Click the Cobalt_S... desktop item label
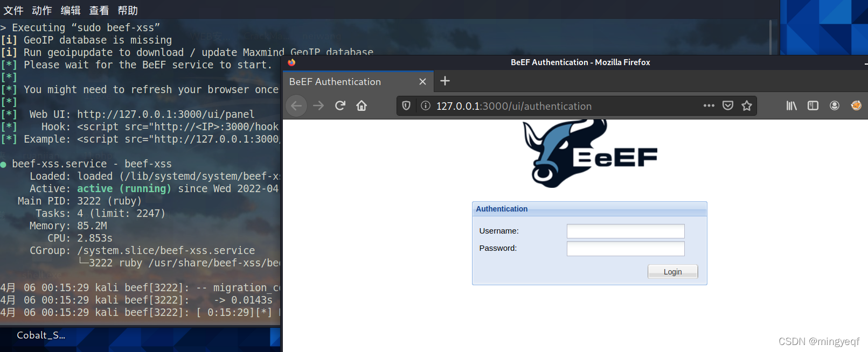This screenshot has width=868, height=352. click(41, 335)
